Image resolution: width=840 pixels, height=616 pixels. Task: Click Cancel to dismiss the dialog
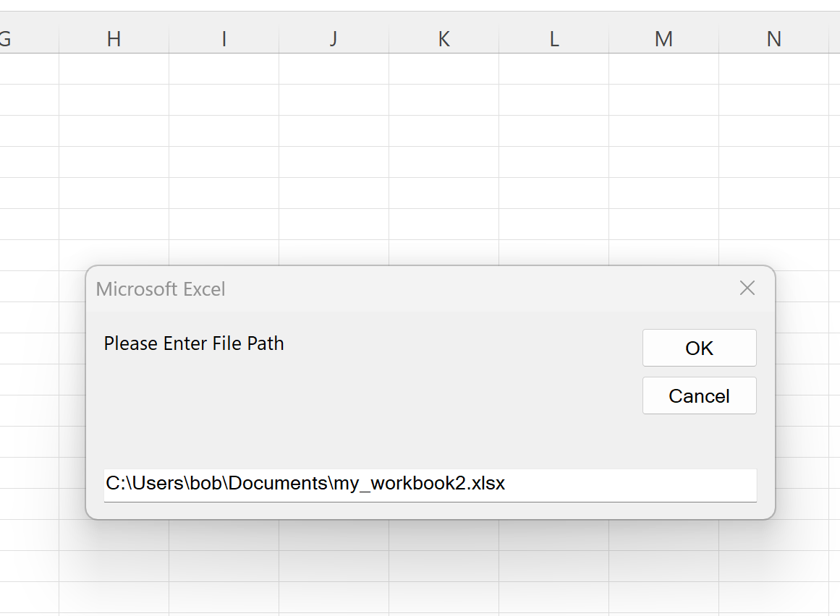(698, 395)
